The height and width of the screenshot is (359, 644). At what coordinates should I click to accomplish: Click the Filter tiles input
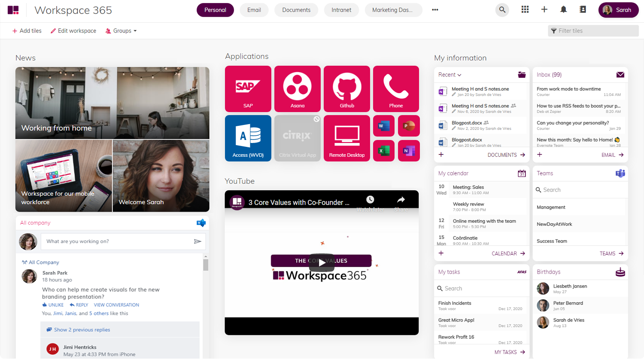tap(593, 31)
